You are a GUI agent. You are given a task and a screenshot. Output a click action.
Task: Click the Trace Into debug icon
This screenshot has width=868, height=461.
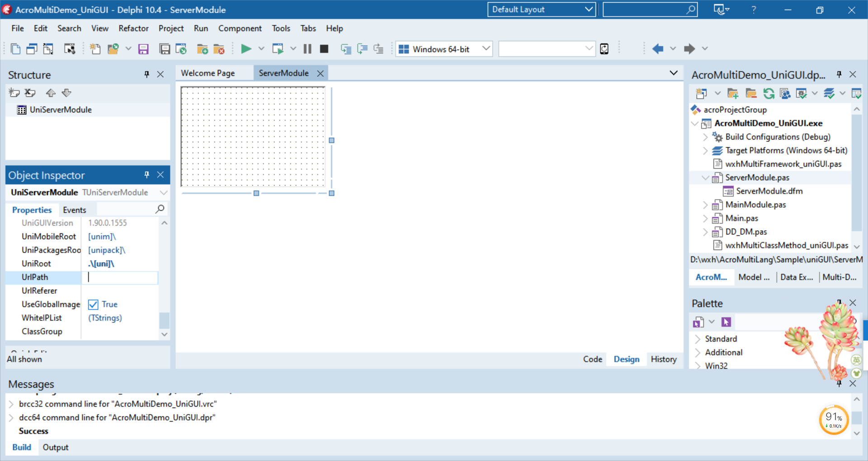[x=346, y=49]
